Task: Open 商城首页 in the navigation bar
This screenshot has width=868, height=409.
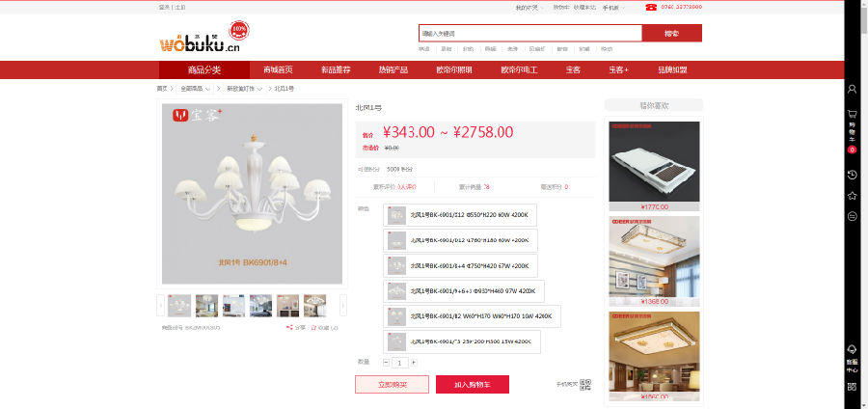Action: click(x=278, y=70)
